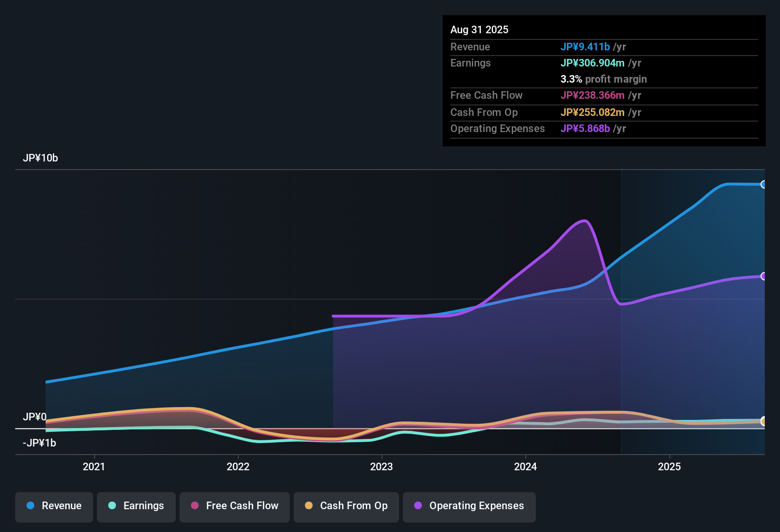Click the JP¥9.411b revenue value
Screen dimensions: 780x532
point(585,47)
